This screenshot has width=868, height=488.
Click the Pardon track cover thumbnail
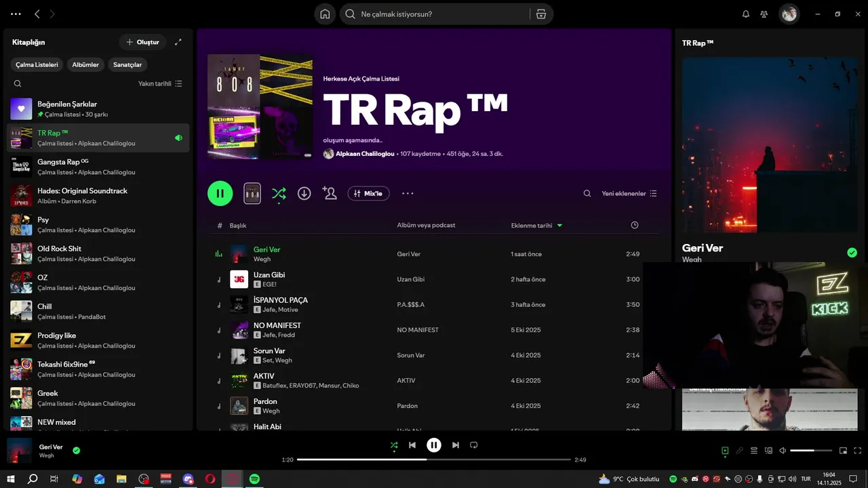(x=239, y=406)
